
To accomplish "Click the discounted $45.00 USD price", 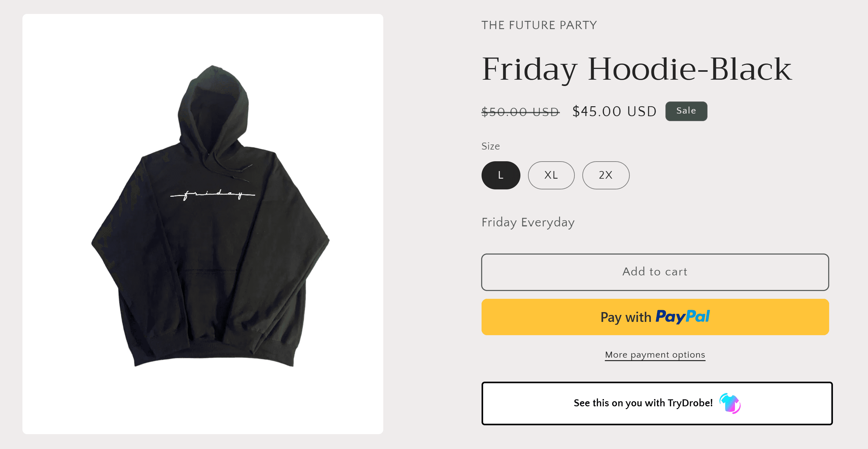I will tap(614, 111).
